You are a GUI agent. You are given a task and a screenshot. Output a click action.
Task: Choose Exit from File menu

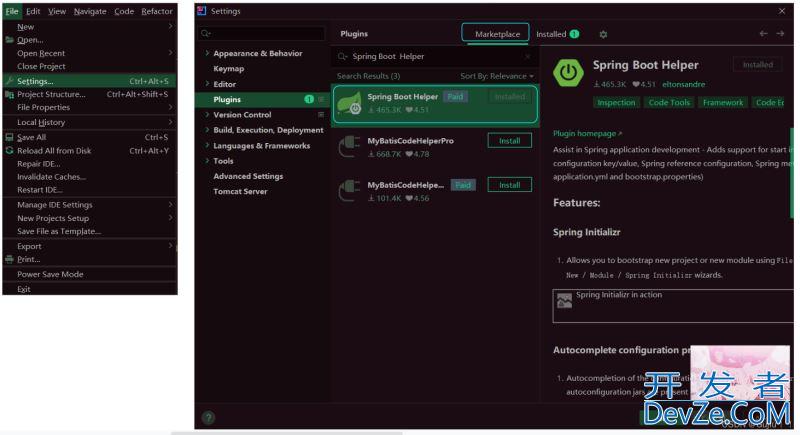90,289
